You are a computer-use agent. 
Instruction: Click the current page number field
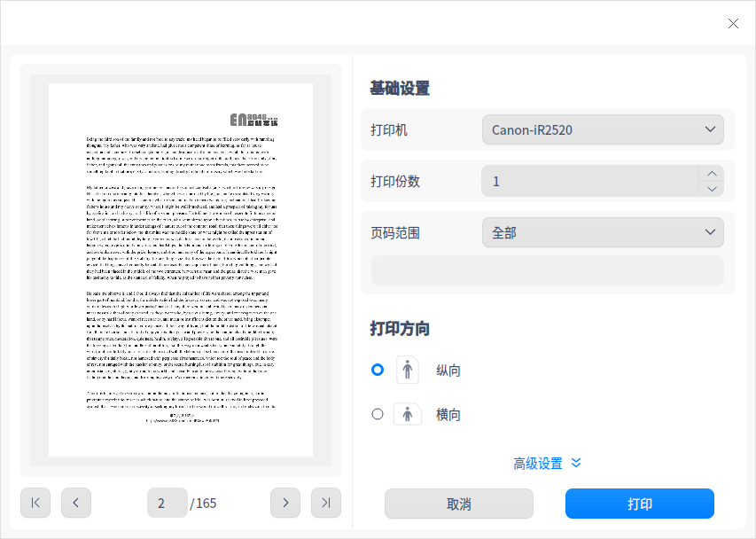pos(168,503)
